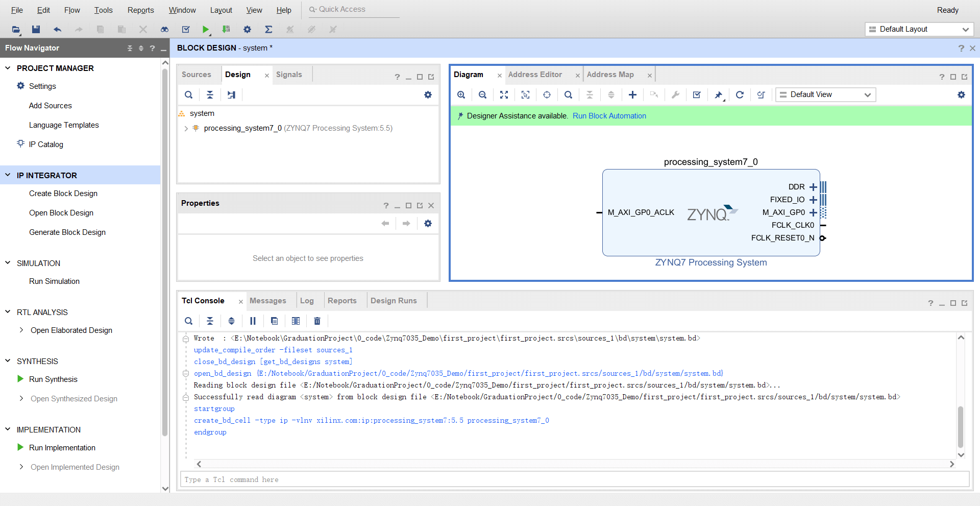Click Language Templates
Image resolution: width=980 pixels, height=506 pixels.
pyautogui.click(x=64, y=125)
